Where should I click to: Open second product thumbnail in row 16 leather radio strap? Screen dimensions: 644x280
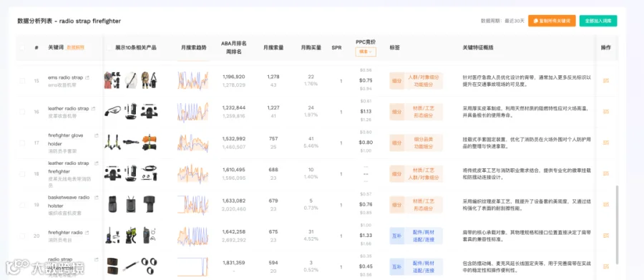click(131, 112)
